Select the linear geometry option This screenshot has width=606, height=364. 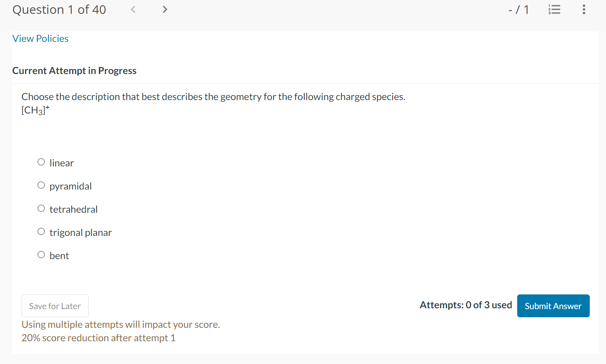point(41,161)
